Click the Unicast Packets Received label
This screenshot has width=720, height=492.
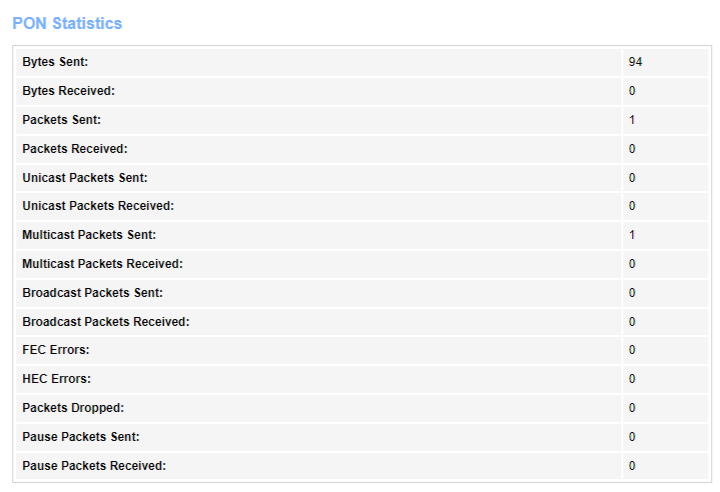point(98,206)
